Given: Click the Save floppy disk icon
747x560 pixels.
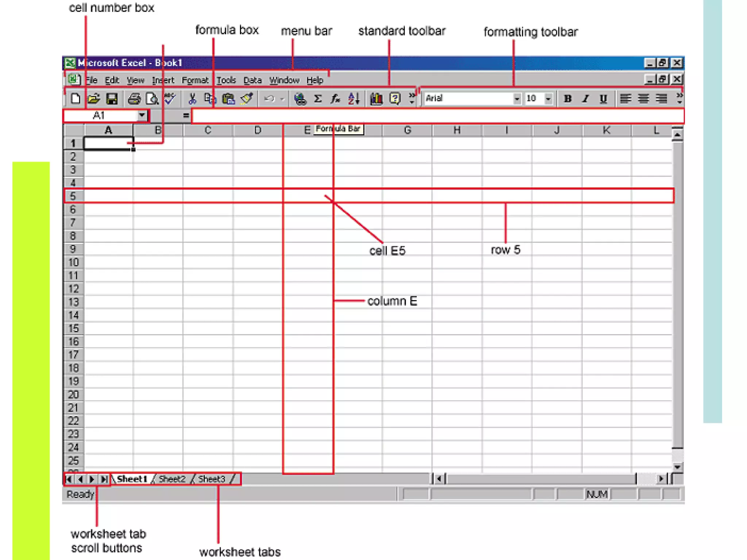Looking at the screenshot, I should click(x=112, y=98).
